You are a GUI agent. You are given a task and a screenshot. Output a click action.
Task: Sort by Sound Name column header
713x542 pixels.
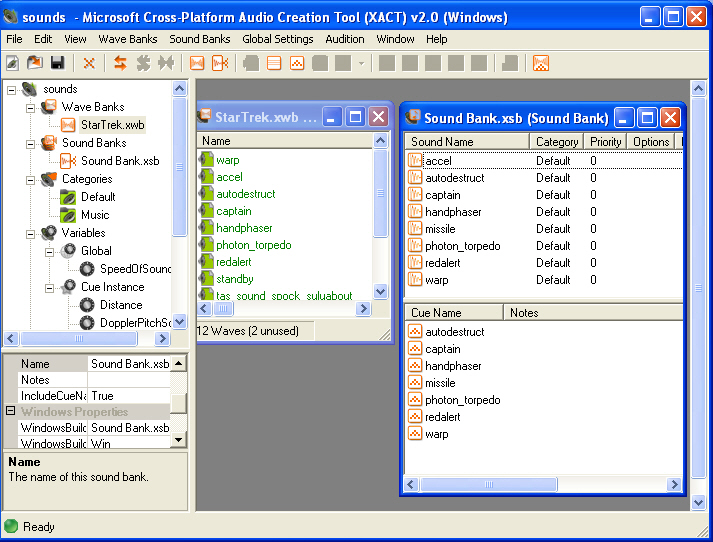click(x=467, y=142)
